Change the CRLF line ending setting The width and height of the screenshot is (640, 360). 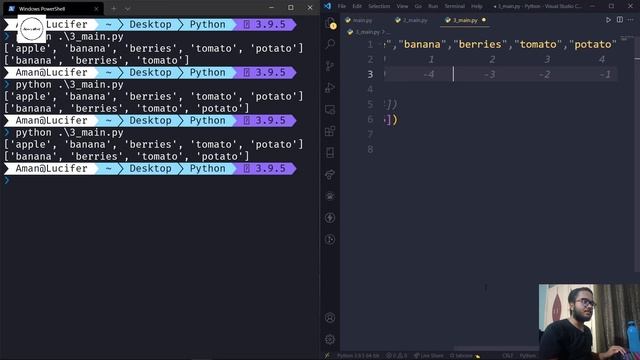pyautogui.click(x=508, y=356)
